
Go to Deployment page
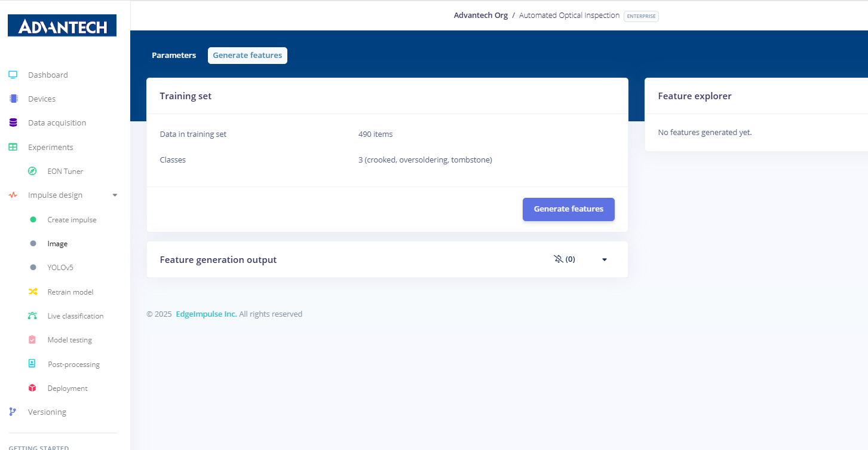coord(68,388)
